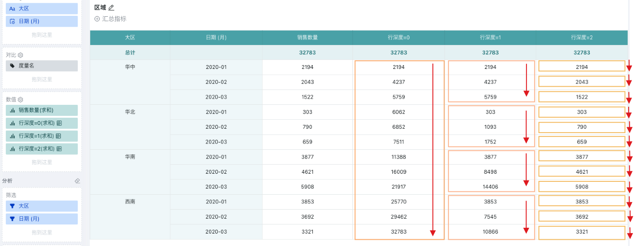The width and height of the screenshot is (644, 246).
Task: Click the table icon on 行深度=0(求和) pill
Action: click(x=59, y=123)
